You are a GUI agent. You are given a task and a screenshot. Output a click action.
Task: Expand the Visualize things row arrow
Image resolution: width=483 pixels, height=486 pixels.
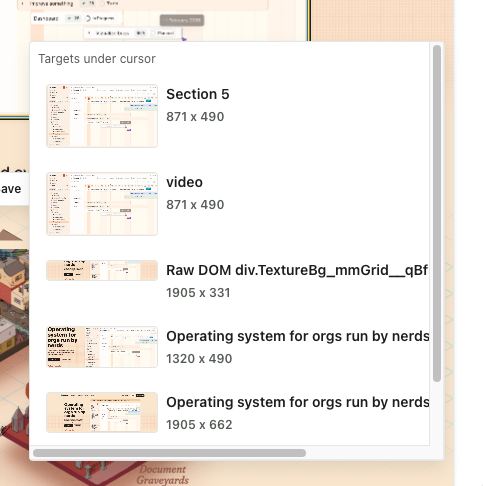point(89,33)
